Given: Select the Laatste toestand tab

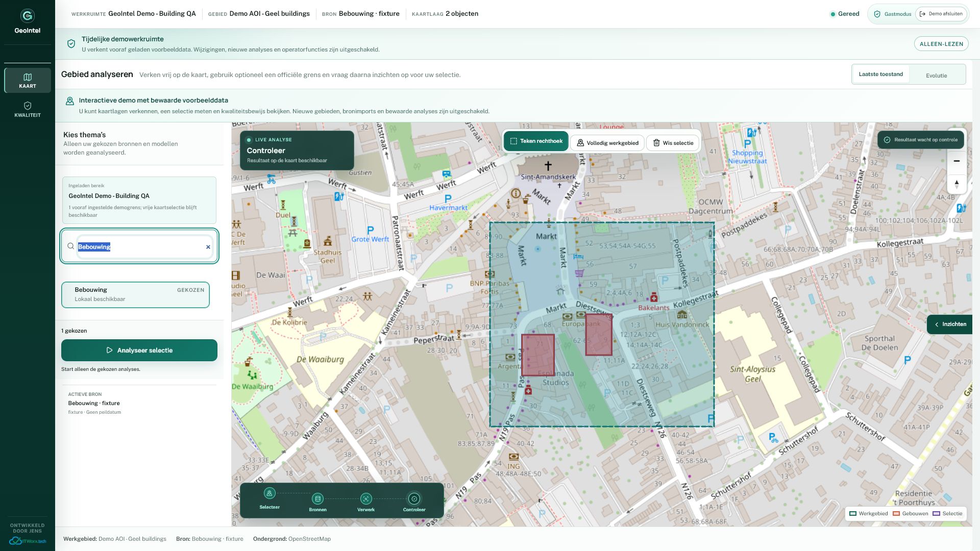Looking at the screenshot, I should 880,74.
